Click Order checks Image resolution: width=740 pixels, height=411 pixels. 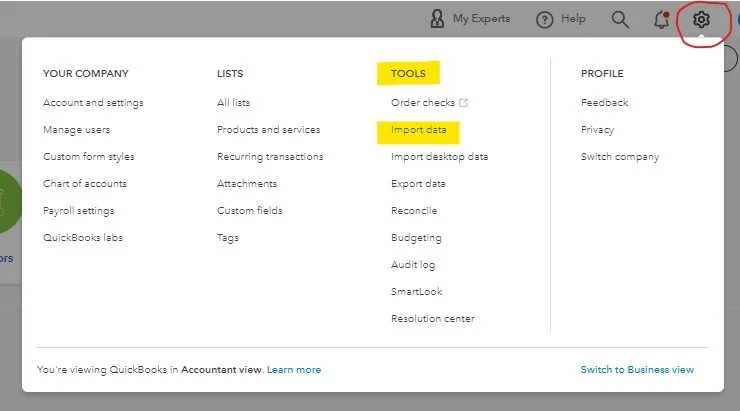(x=423, y=102)
